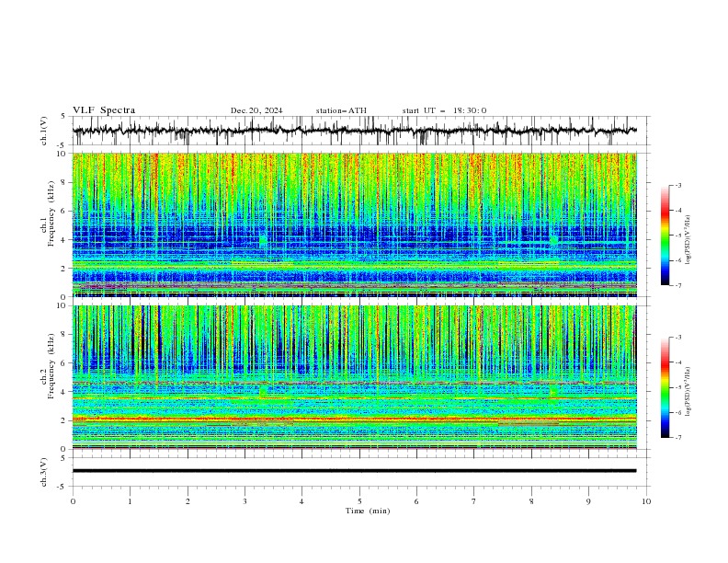The width and height of the screenshot is (728, 563).
Task: Click lower colorbar "log(PSD)(V²/Hz)" label
Action: pyautogui.click(x=688, y=392)
